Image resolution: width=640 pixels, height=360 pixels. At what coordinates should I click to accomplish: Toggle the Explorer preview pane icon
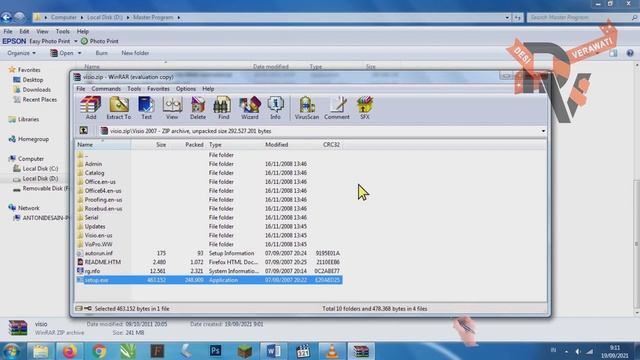613,53
